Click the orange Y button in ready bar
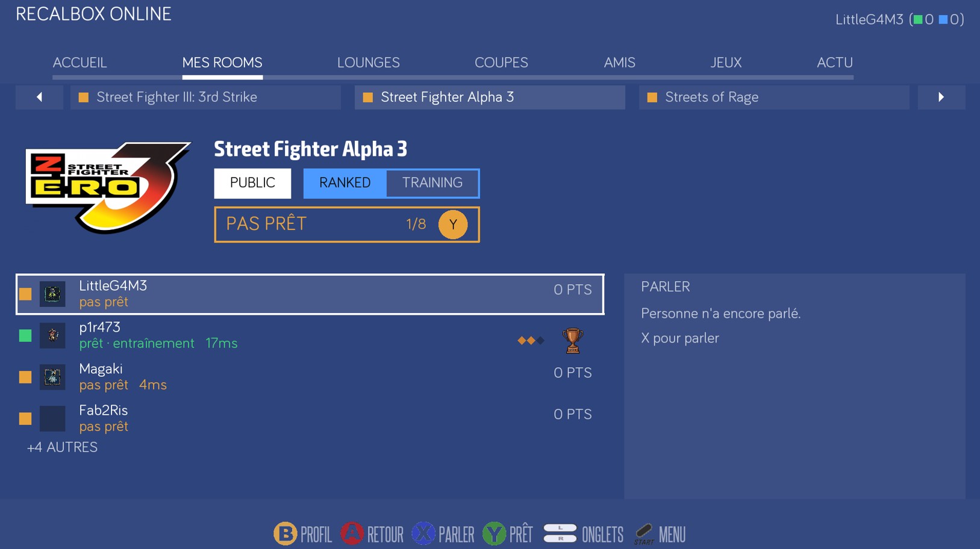The height and width of the screenshot is (549, 980). click(453, 225)
